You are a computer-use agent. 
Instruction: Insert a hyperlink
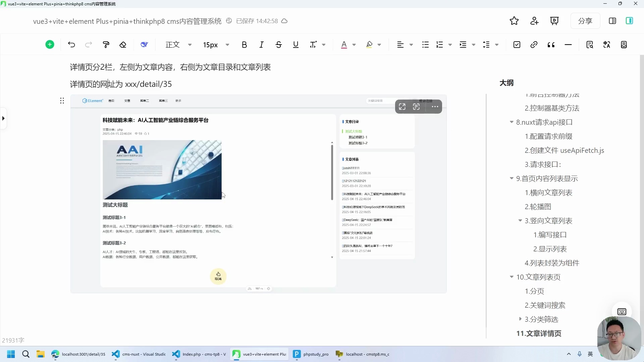534,45
